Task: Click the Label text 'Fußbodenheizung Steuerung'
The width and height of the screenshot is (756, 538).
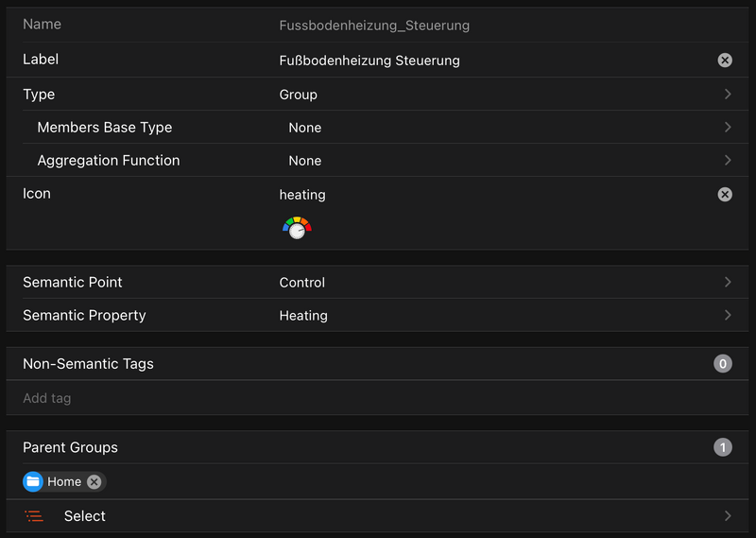Action: tap(369, 61)
